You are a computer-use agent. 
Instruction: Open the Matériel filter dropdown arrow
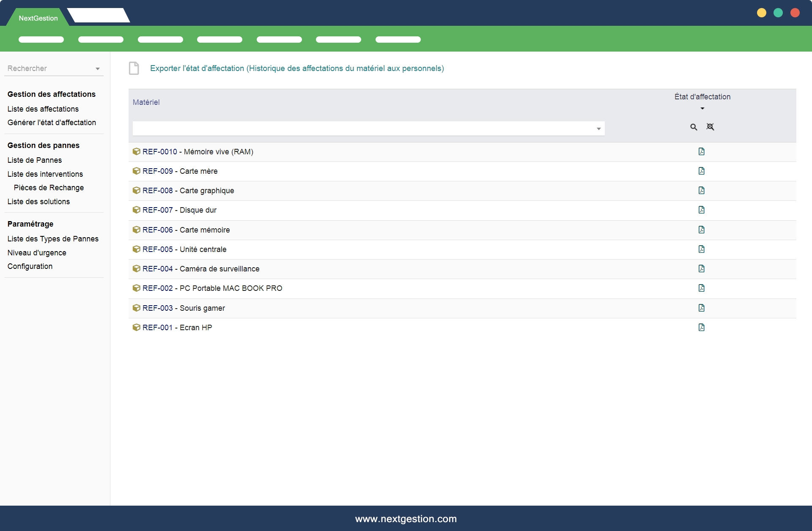click(598, 129)
